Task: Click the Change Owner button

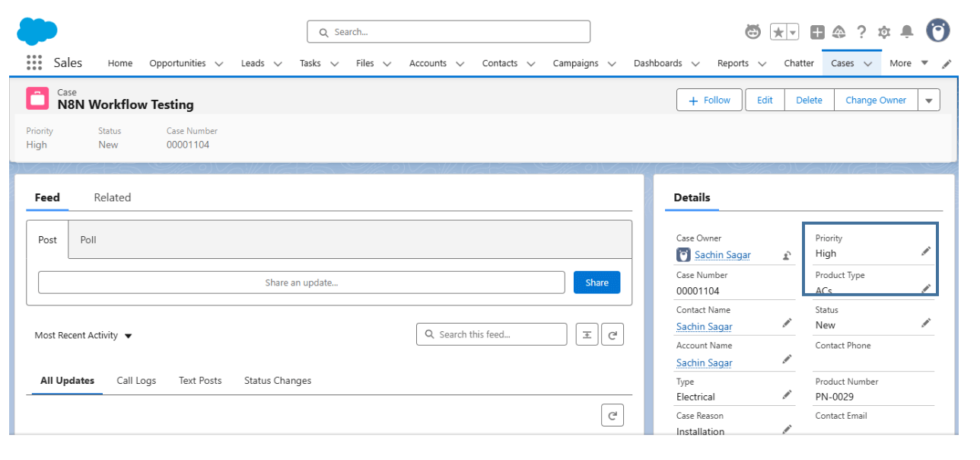Action: click(x=875, y=100)
